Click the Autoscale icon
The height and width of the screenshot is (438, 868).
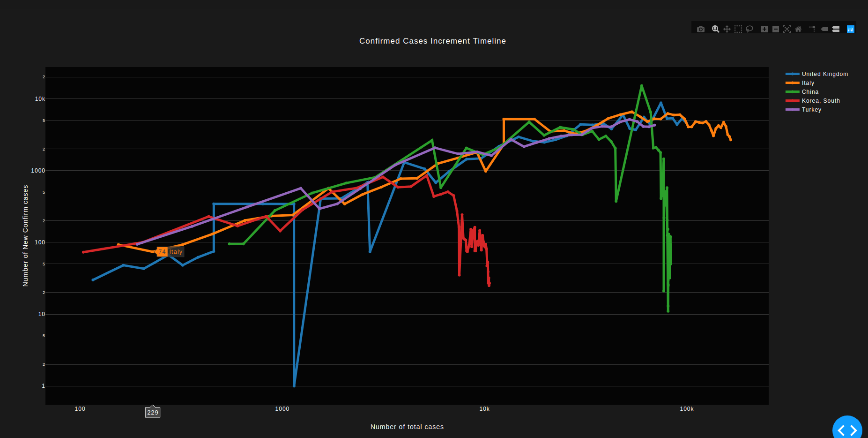point(786,29)
